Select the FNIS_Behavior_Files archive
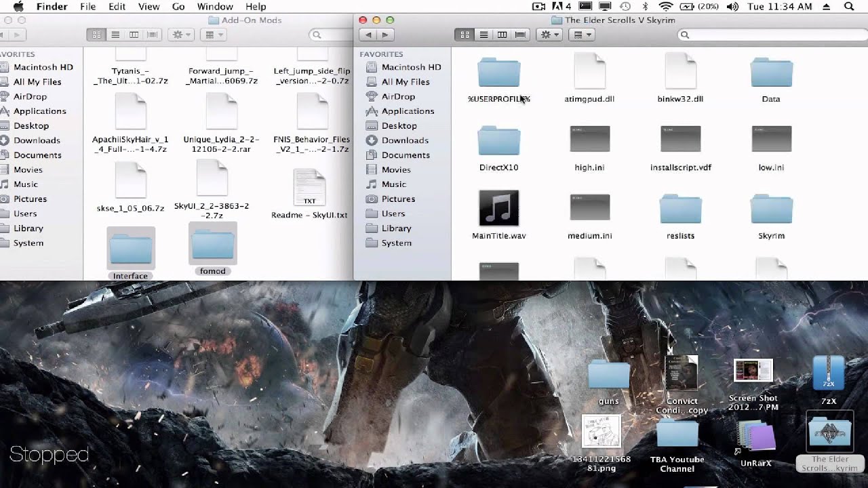Image resolution: width=868 pixels, height=488 pixels. [x=312, y=110]
